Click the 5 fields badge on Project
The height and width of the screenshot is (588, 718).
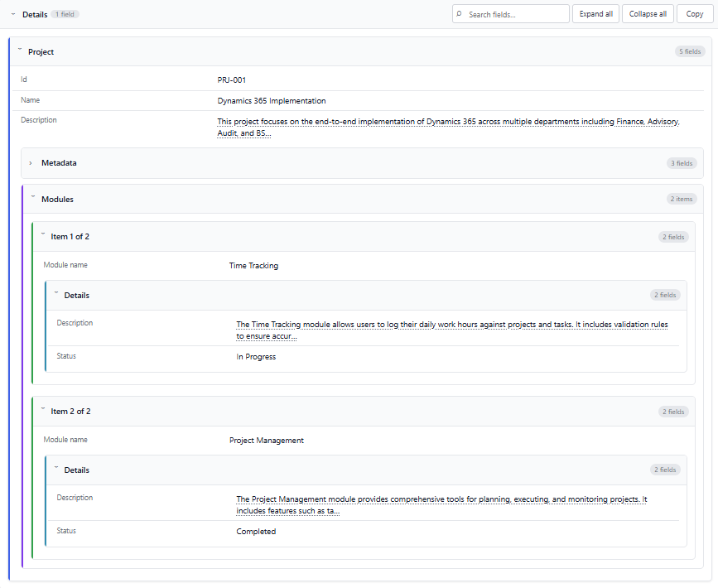click(x=690, y=51)
